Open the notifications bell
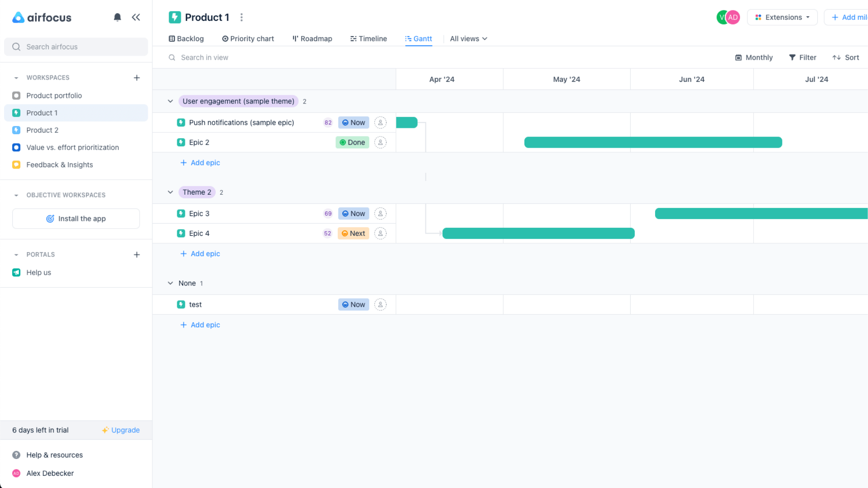The height and width of the screenshot is (488, 868). tap(117, 17)
